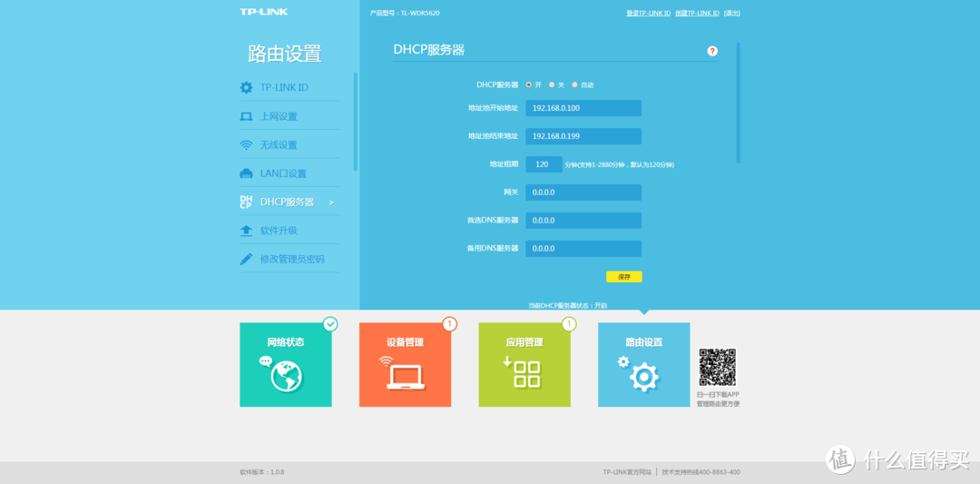
Task: Open TP-LINK ID menu item
Action: [290, 87]
